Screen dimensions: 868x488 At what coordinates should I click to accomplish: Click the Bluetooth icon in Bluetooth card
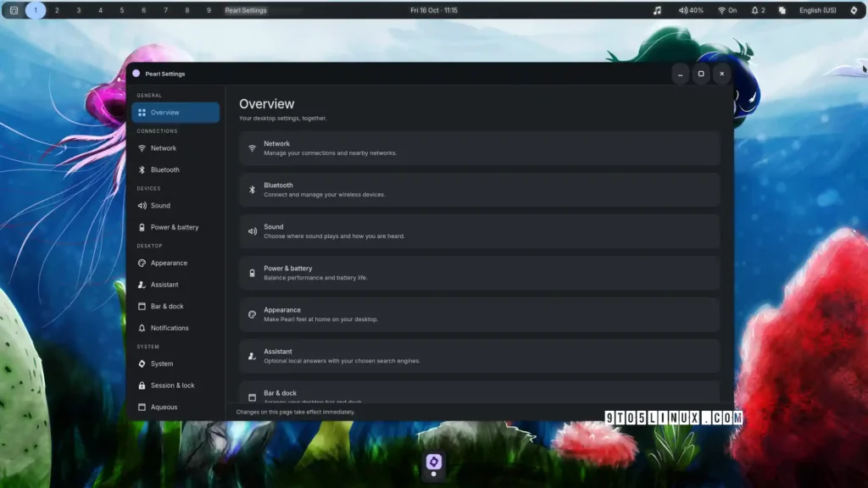[253, 190]
